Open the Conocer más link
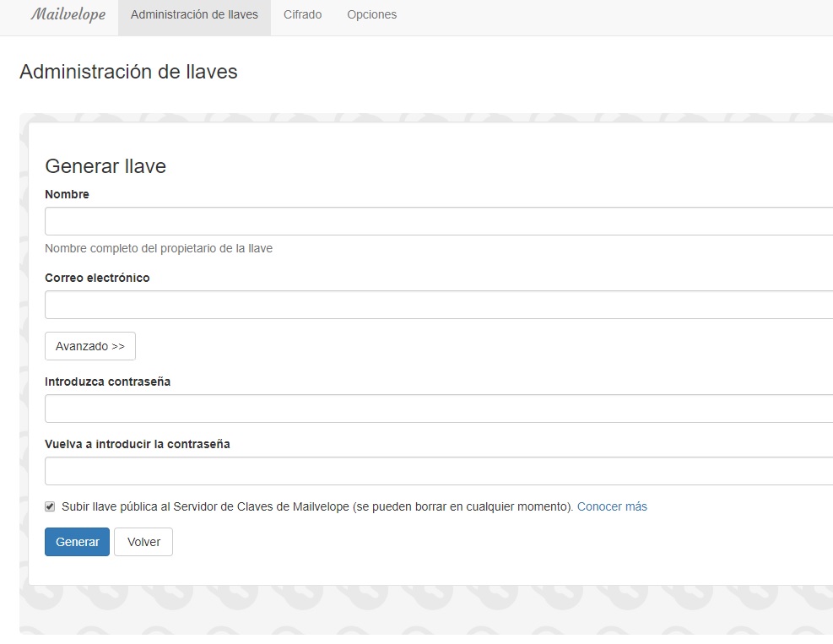This screenshot has width=833, height=644. (612, 506)
